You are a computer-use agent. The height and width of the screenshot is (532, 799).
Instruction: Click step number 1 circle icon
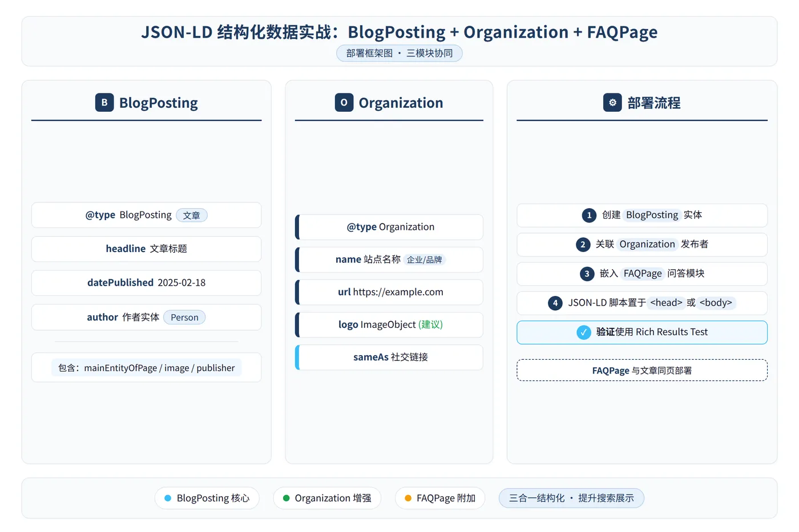coord(589,216)
